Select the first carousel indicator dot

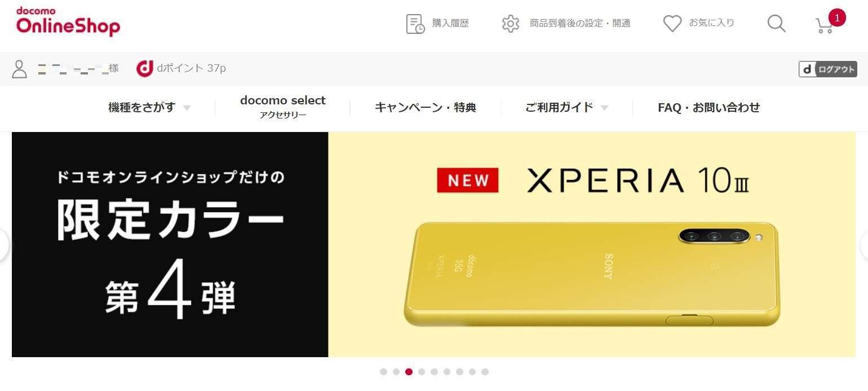[383, 372]
